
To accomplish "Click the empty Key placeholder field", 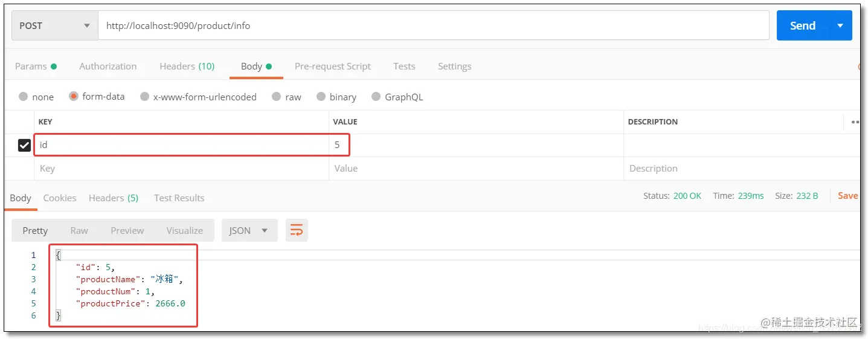I will click(x=181, y=169).
